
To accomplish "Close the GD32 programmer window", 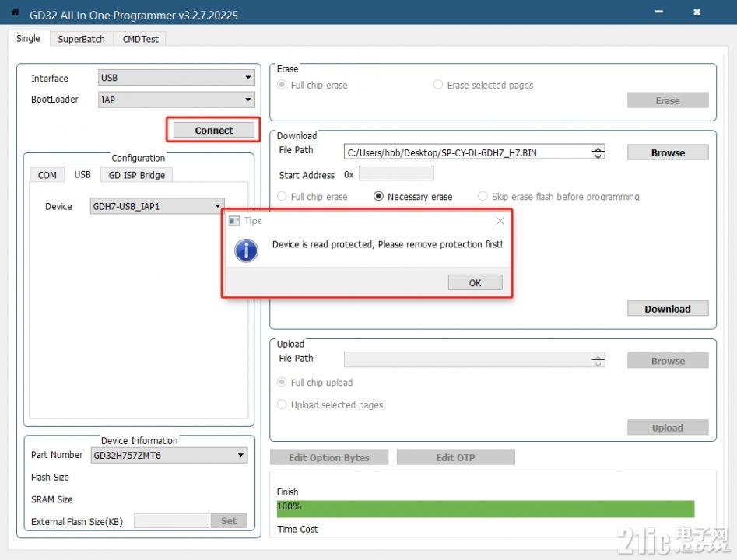I will tap(697, 12).
